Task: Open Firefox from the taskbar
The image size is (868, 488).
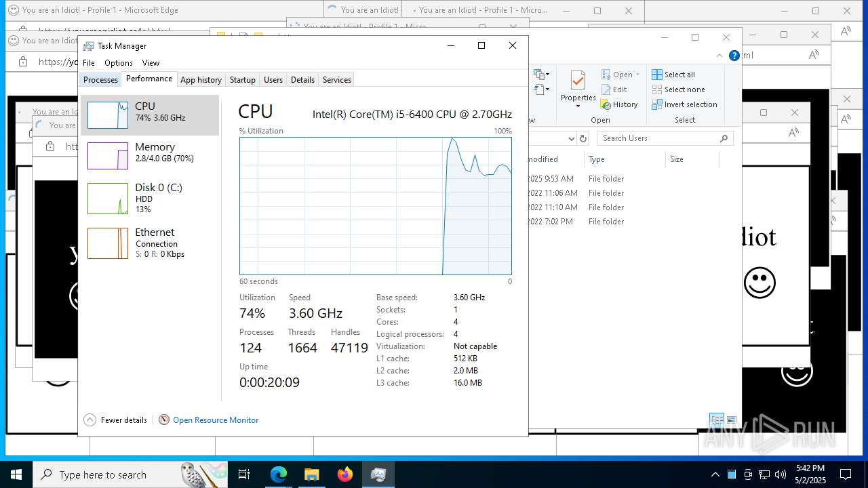Action: pos(345,474)
